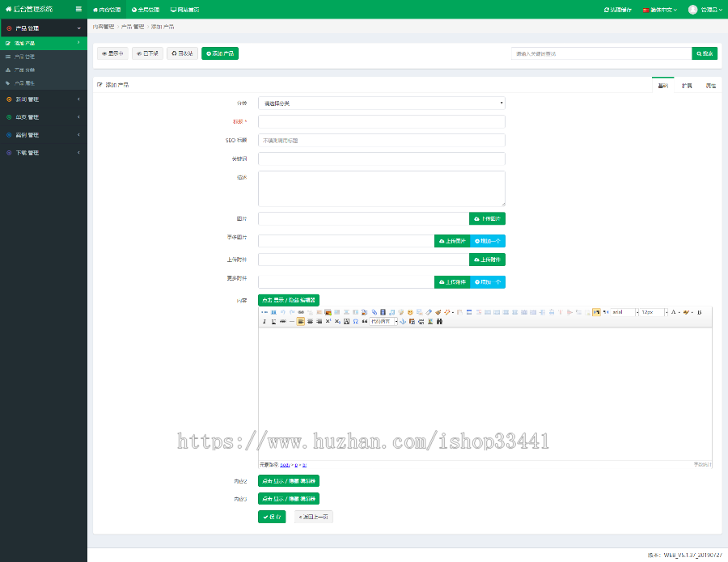The image size is (728, 562).
Task: Click the blockquote quotation marks icon
Action: click(365, 322)
